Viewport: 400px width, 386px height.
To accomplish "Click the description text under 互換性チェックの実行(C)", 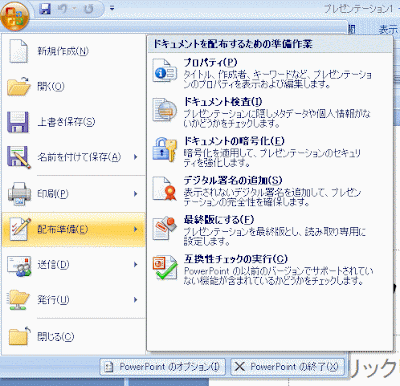I will (x=278, y=276).
